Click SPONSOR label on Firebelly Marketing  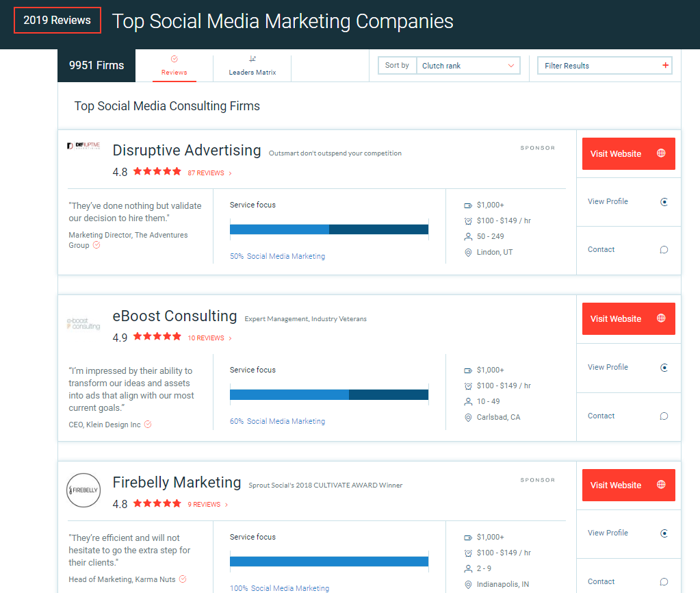tap(538, 480)
